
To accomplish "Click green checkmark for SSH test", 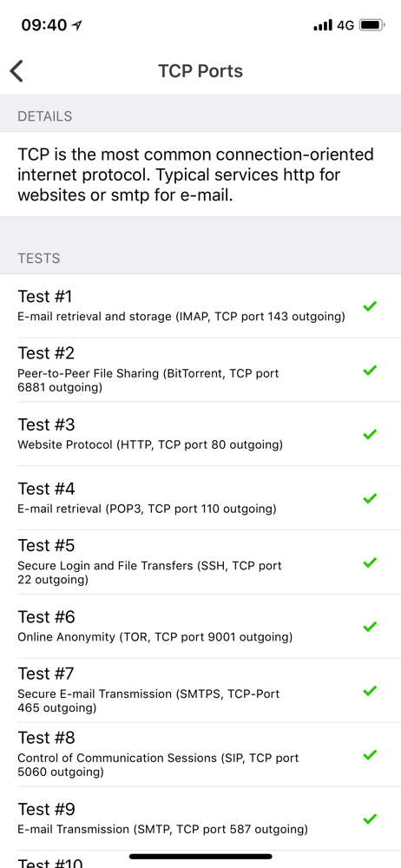I will coord(370,562).
